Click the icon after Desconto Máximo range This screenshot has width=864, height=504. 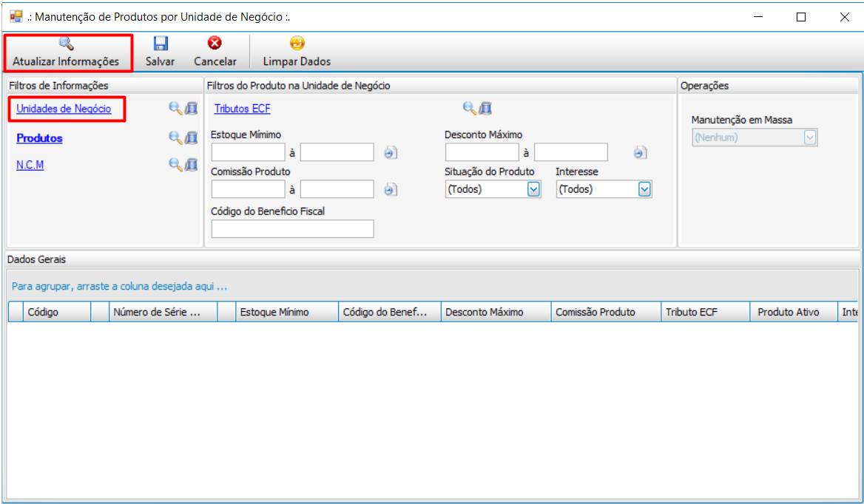(640, 153)
